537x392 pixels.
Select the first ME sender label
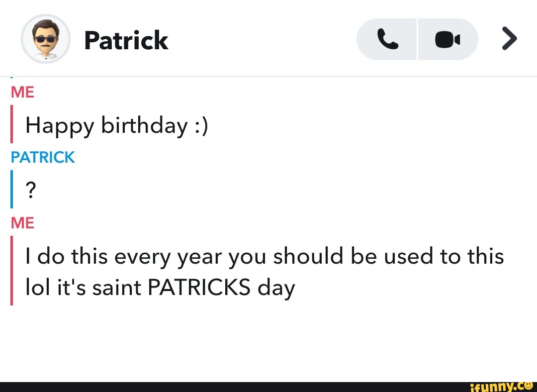22,92
